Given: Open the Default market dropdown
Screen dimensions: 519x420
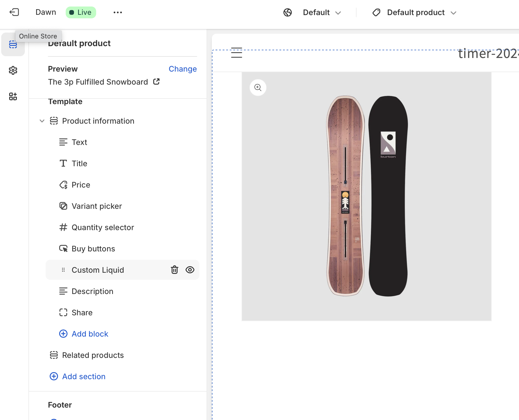Looking at the screenshot, I should tap(322, 12).
